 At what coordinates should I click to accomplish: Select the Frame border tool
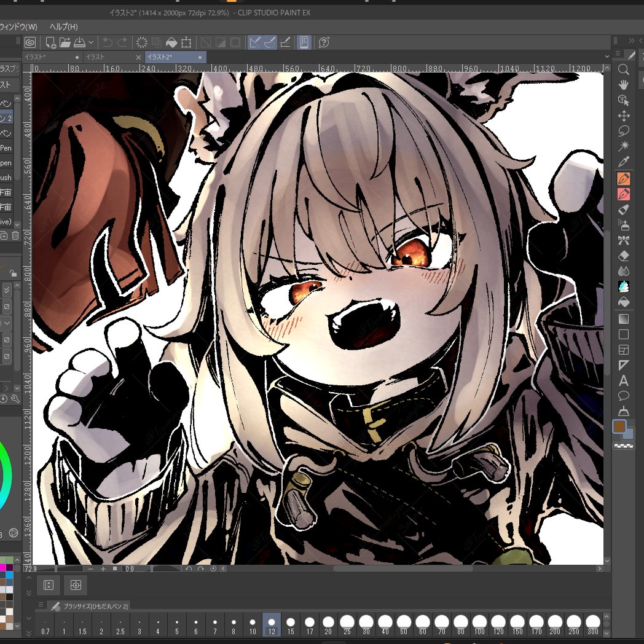[624, 350]
